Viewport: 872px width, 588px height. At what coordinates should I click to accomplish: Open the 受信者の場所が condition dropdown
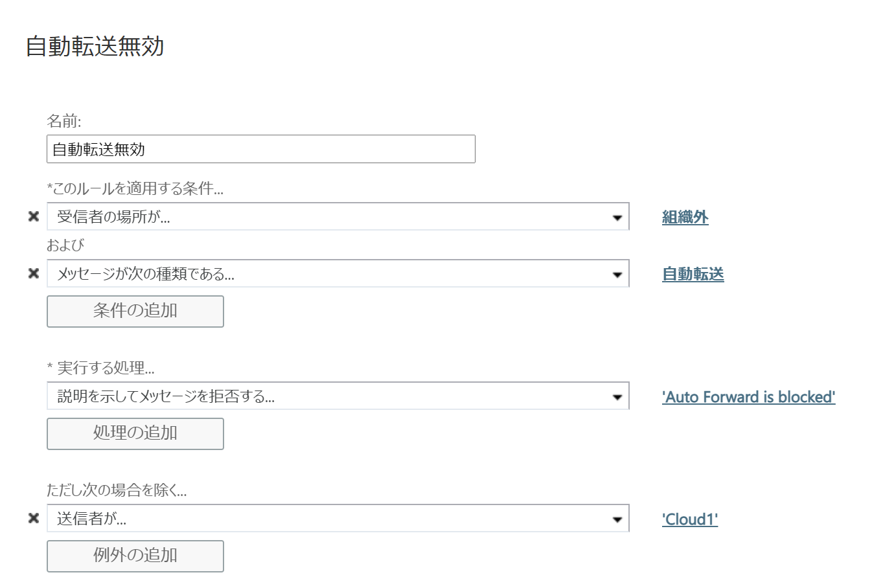pos(338,216)
